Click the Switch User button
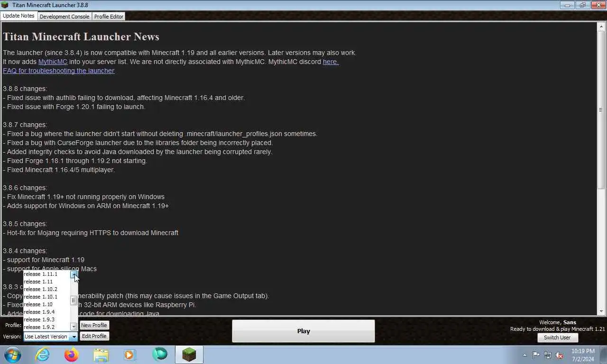 point(557,337)
